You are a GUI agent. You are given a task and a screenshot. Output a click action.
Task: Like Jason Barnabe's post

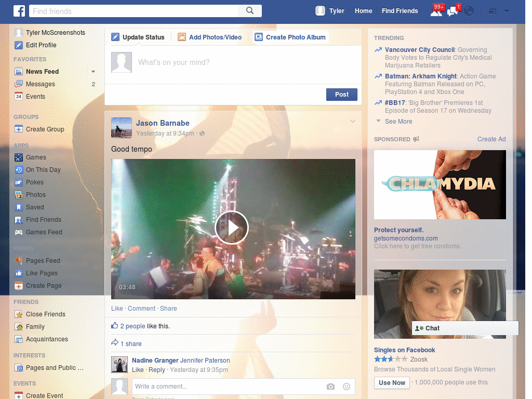pyautogui.click(x=116, y=308)
